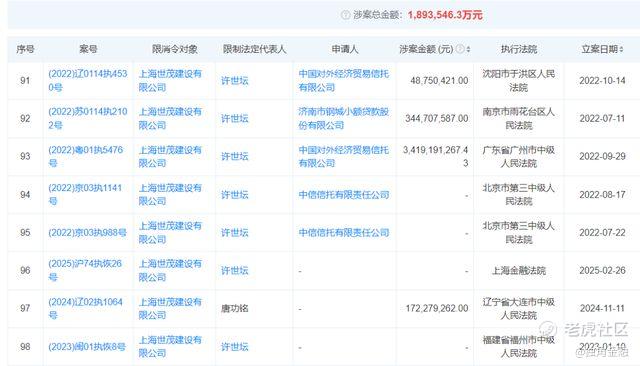Open case (2022)京03执1141号
The width and height of the screenshot is (640, 366).
point(85,194)
